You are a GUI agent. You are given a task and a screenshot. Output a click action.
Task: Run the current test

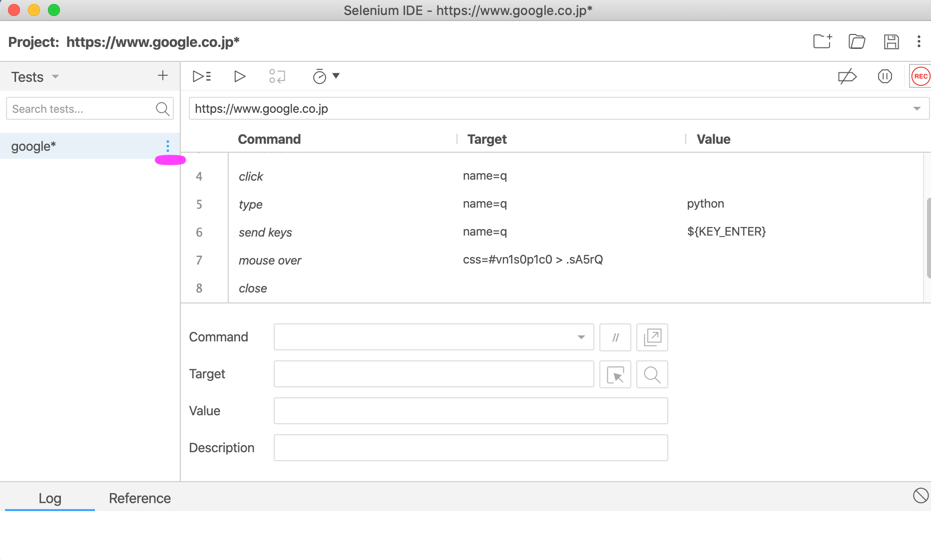240,76
